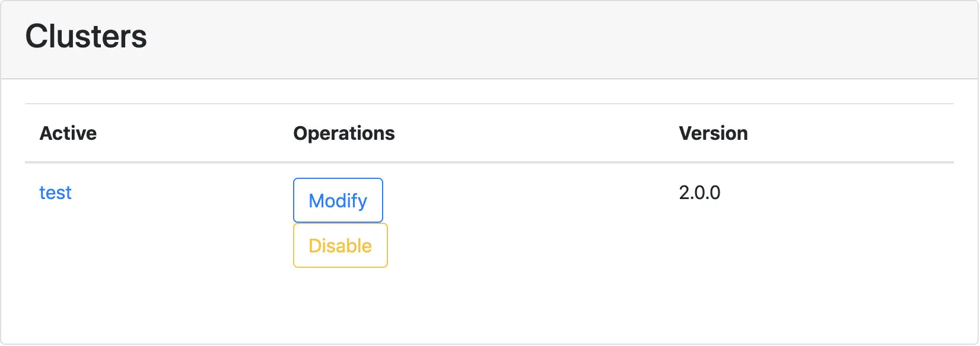Click the blue-outlined Modify operation
Screen dimensions: 980x346
(x=338, y=200)
